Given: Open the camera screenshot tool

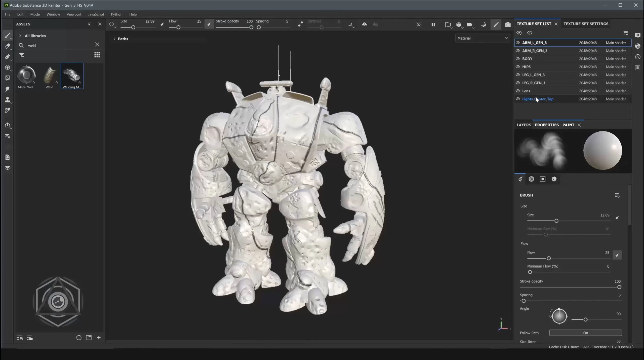Looking at the screenshot, I should (x=508, y=24).
